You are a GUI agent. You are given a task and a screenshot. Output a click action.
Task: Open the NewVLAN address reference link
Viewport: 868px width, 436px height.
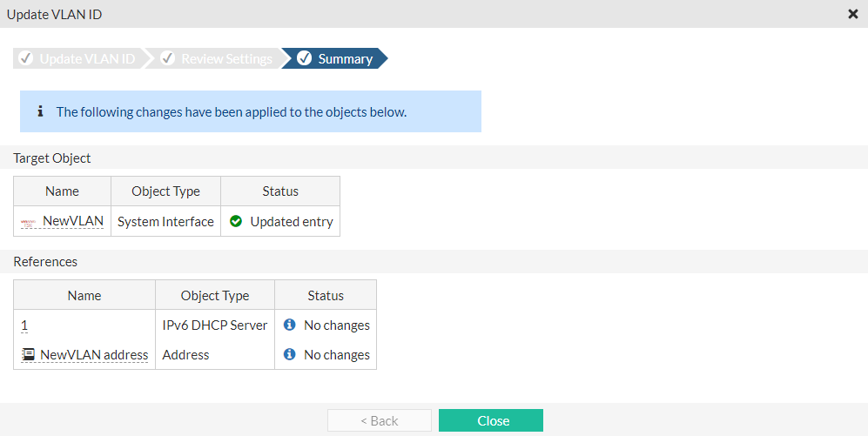(x=94, y=355)
